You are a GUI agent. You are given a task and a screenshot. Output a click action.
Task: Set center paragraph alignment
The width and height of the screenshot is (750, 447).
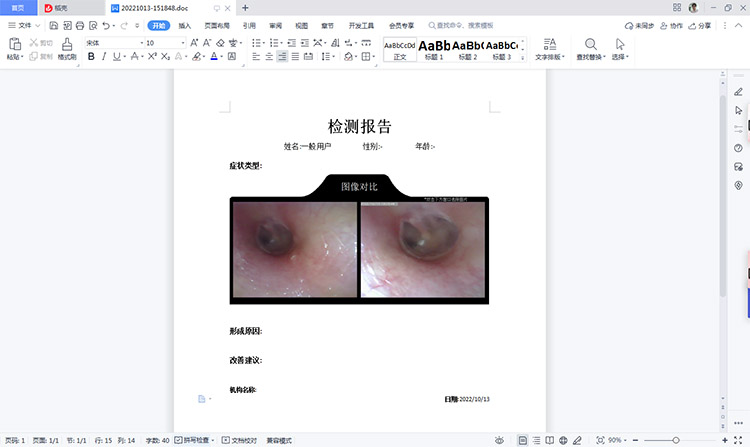click(x=269, y=56)
